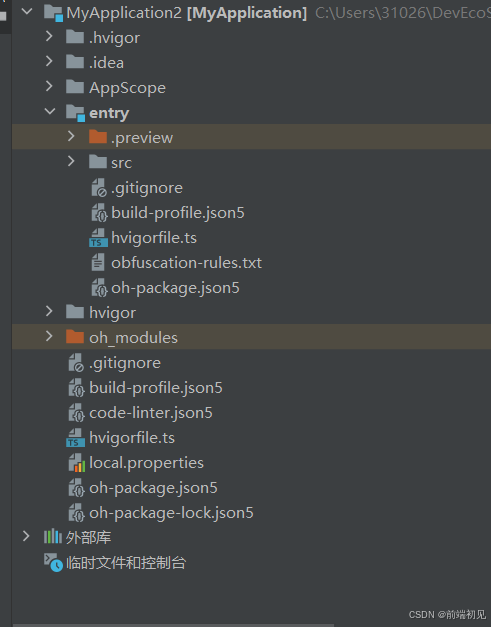Click the oh-package-lock.json5 file icon
491x627 pixels.
tap(76, 513)
